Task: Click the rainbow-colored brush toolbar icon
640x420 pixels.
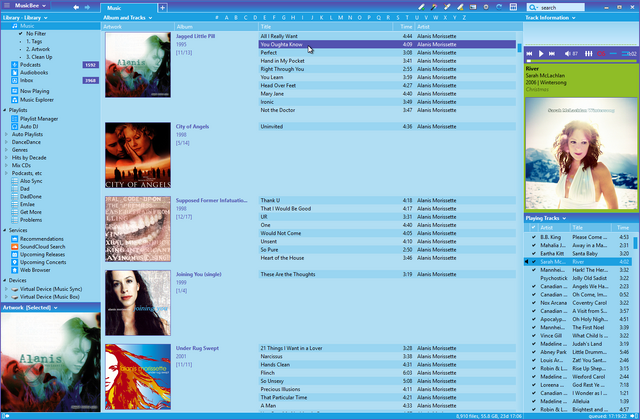Action: [434, 7]
